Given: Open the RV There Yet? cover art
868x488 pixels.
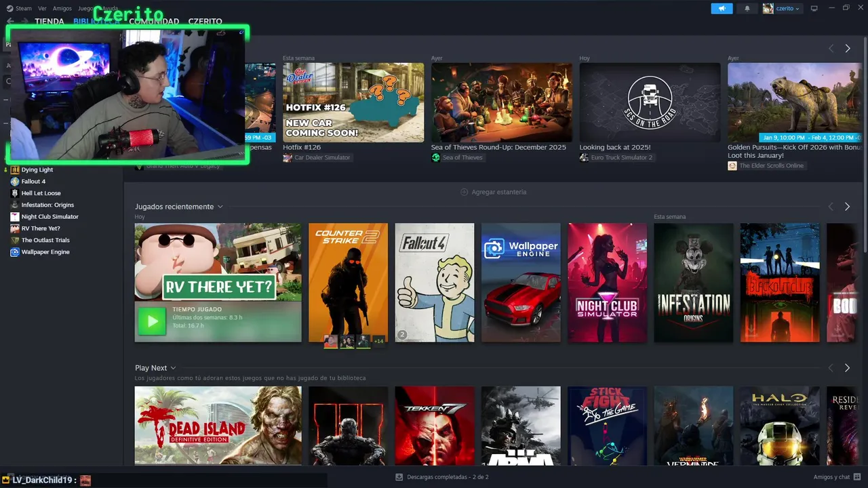Looking at the screenshot, I should click(x=218, y=262).
